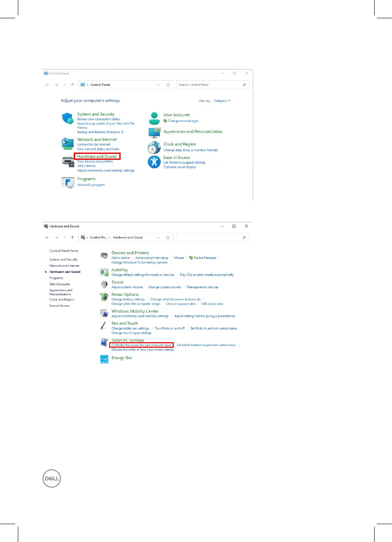Select Ease of Access in Hardware and Sound sidebar
392x542 pixels.
(59, 306)
